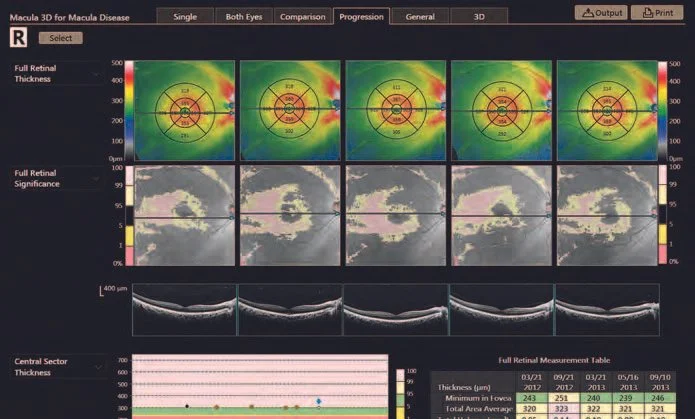Click the chart percentile legend bar
This screenshot has height=419, width=695.
400,393
